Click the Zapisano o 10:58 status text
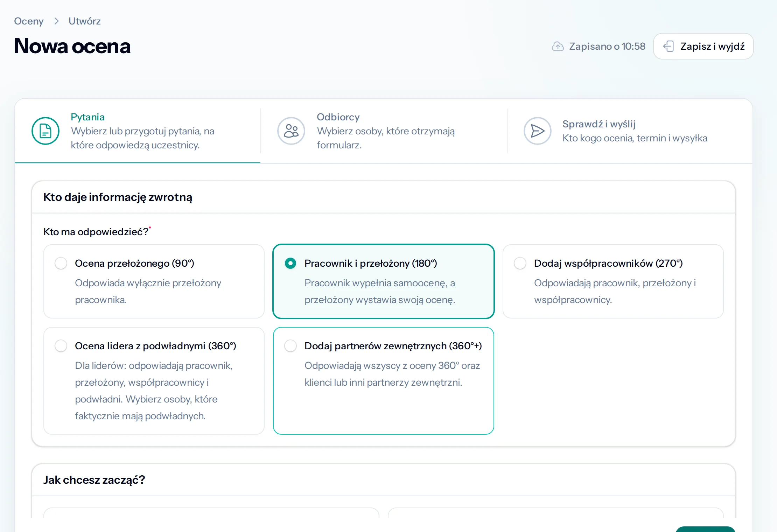The height and width of the screenshot is (532, 777). (607, 46)
